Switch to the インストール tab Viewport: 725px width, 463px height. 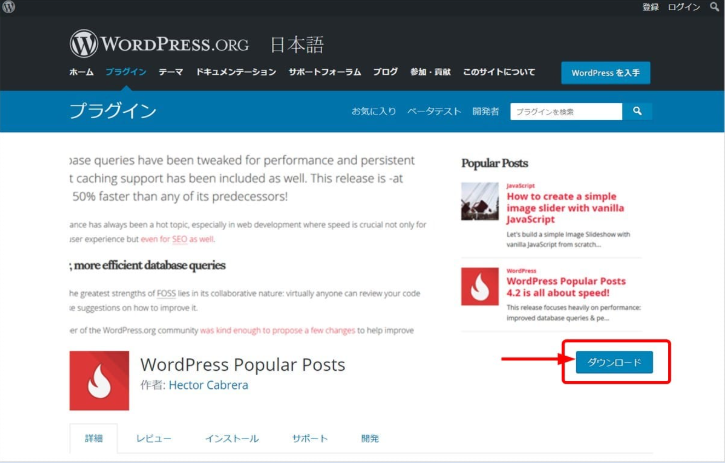pos(232,438)
